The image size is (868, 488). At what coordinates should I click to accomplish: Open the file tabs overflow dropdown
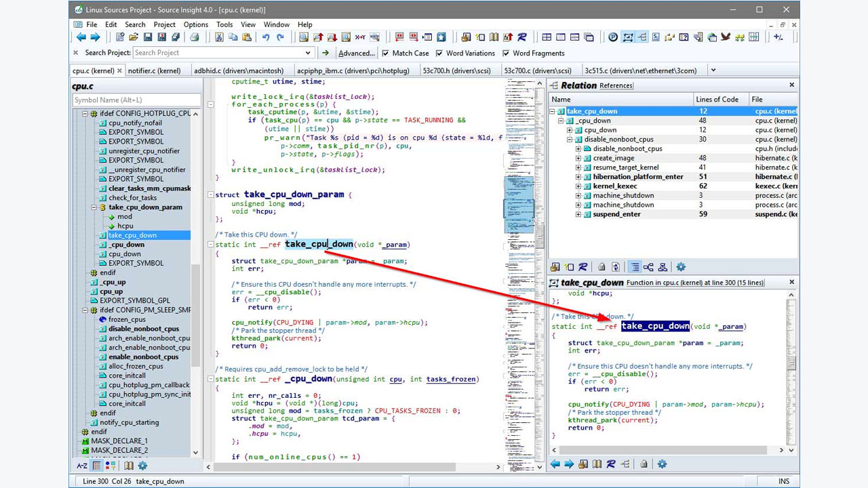coord(713,70)
